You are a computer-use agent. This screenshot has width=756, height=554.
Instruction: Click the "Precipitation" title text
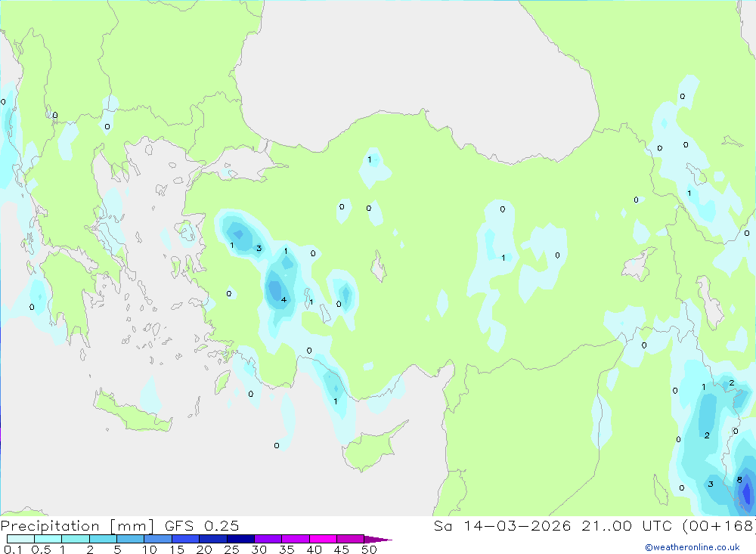[50, 526]
